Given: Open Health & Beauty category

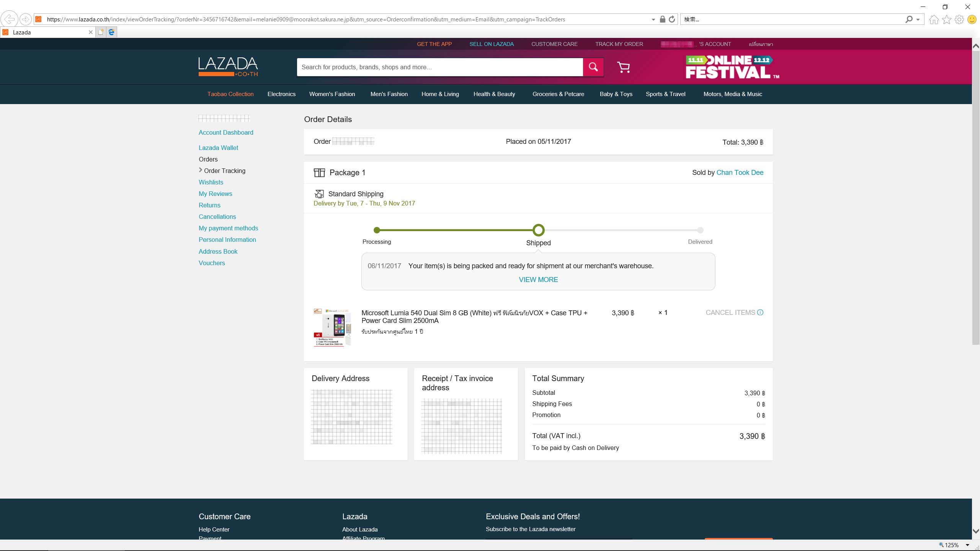Looking at the screenshot, I should pos(494,94).
